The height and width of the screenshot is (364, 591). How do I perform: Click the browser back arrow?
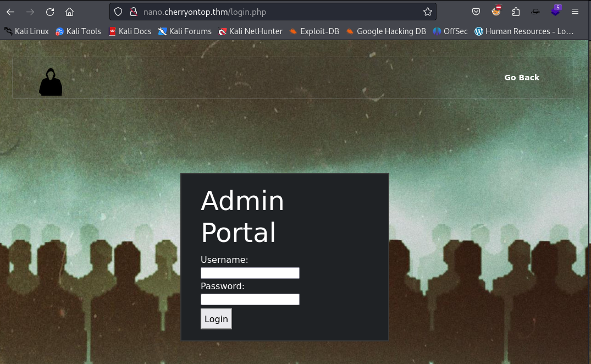[x=10, y=12]
